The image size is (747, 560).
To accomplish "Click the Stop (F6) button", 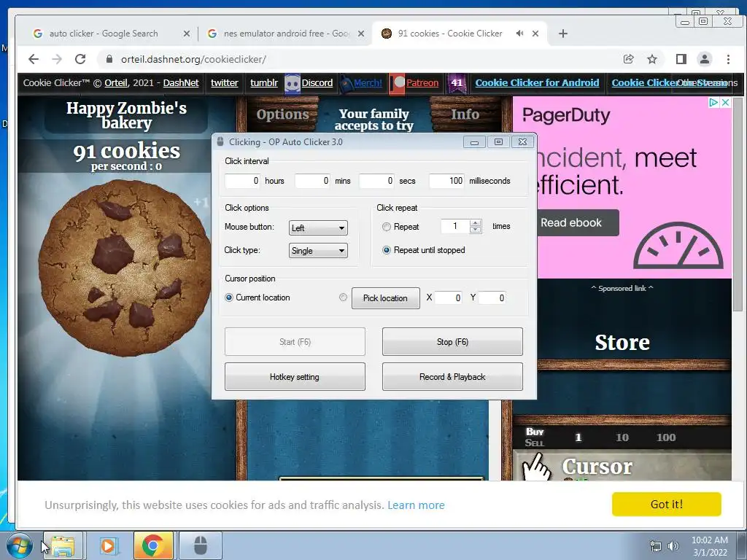I will point(452,341).
